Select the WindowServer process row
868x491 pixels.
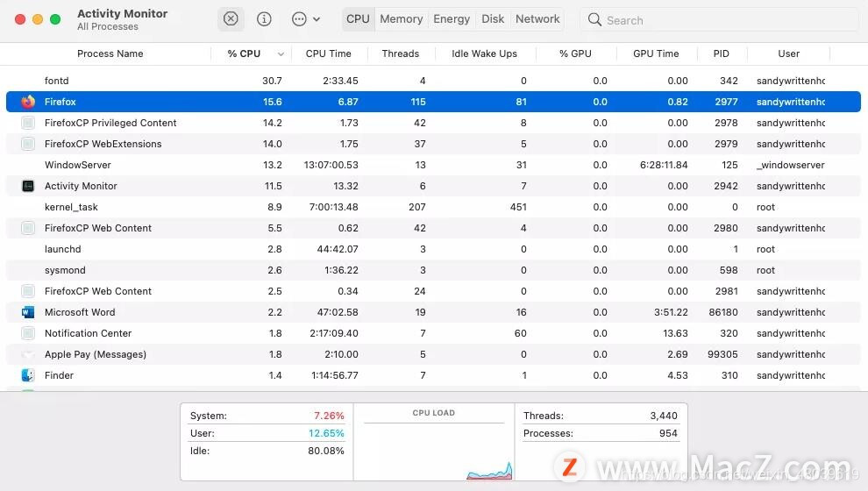[433, 165]
